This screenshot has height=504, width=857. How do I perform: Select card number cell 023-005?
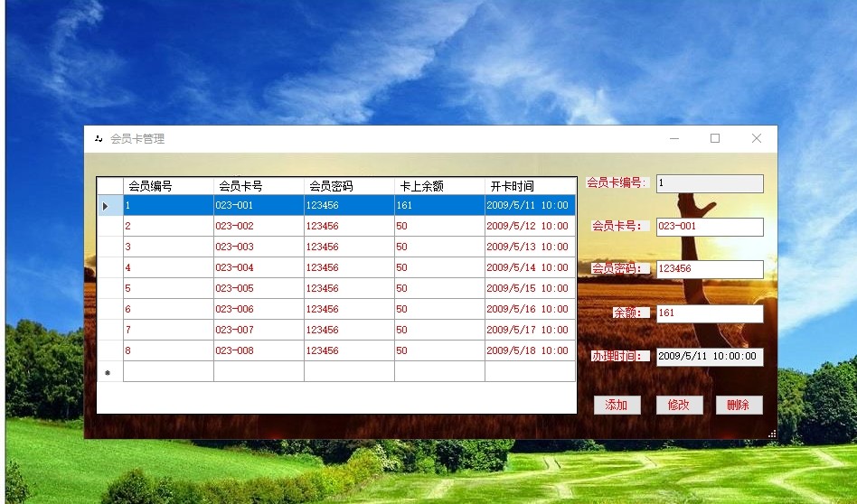259,288
